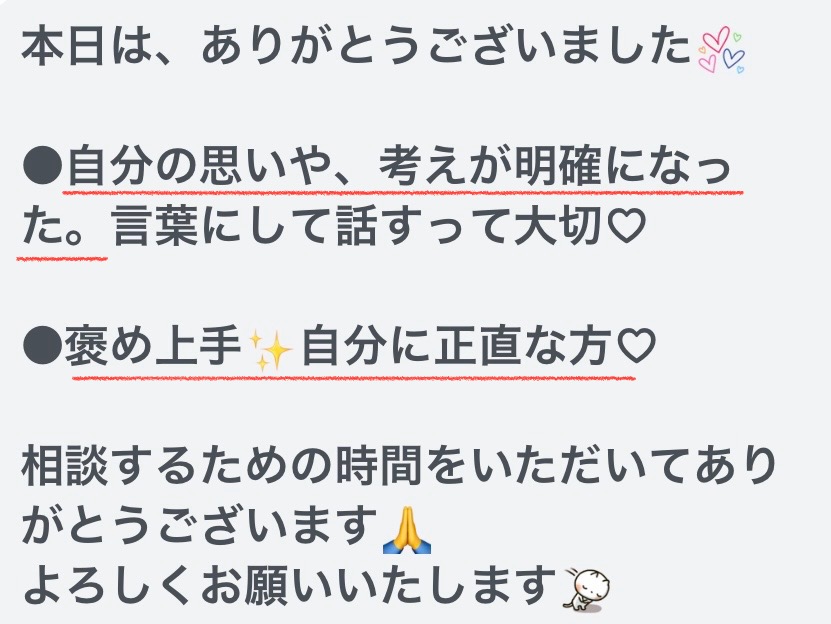Click the heart symbol after 正直な方
Image resolution: width=831 pixels, height=624 pixels.
[637, 347]
